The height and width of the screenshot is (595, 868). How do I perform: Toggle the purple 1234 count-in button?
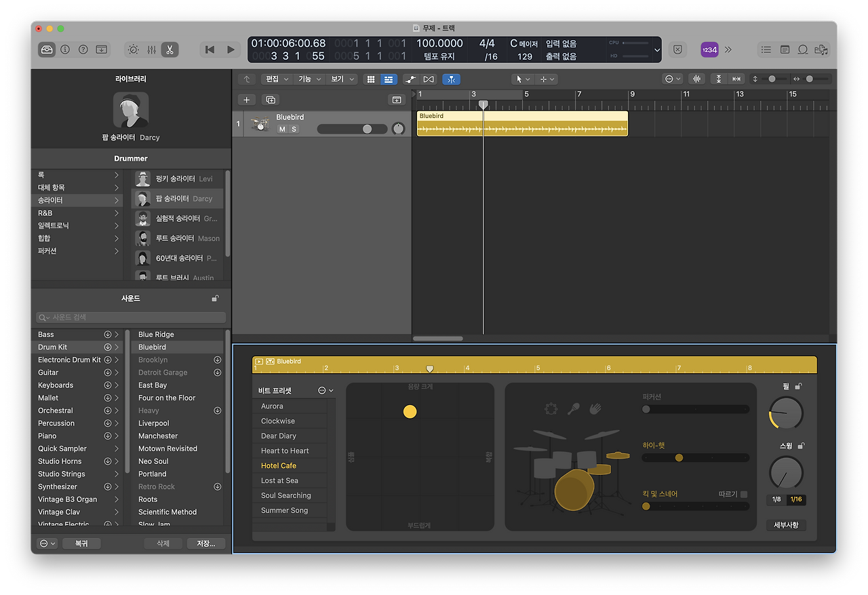click(709, 50)
